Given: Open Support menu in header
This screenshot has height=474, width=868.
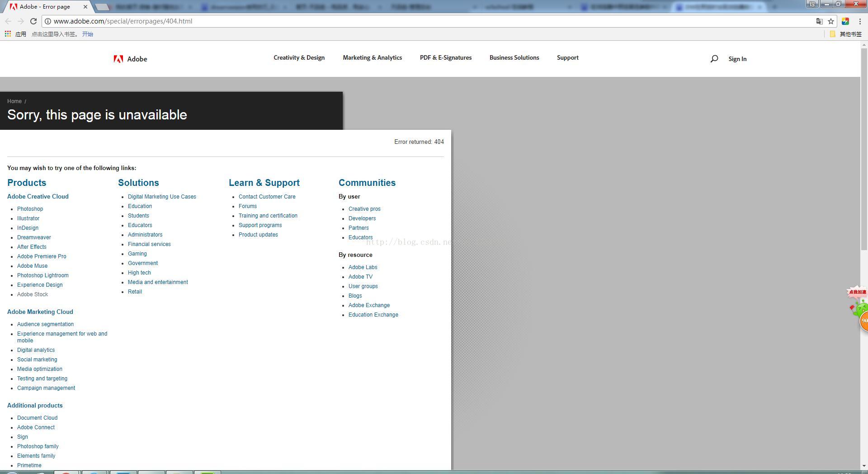Looking at the screenshot, I should 567,58.
